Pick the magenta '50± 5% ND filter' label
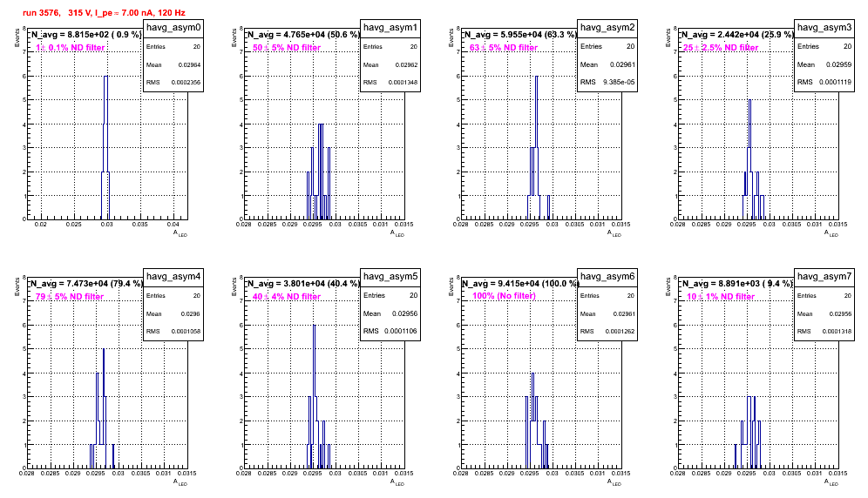The image size is (868, 498). coord(287,48)
